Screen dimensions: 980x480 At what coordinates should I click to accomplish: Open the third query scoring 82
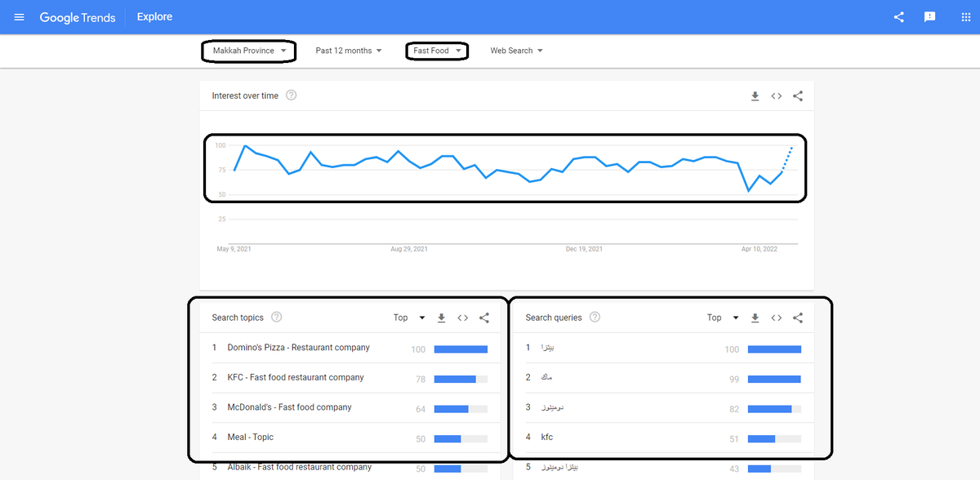click(x=664, y=407)
